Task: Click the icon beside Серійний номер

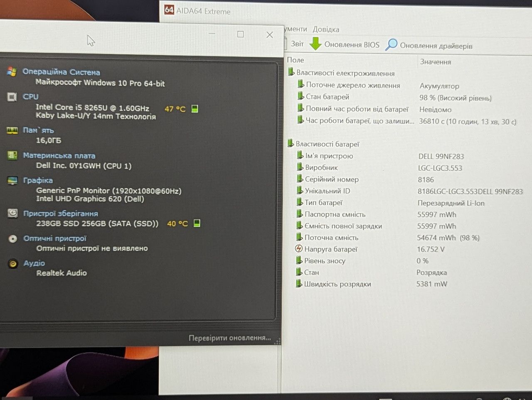Action: pos(300,179)
